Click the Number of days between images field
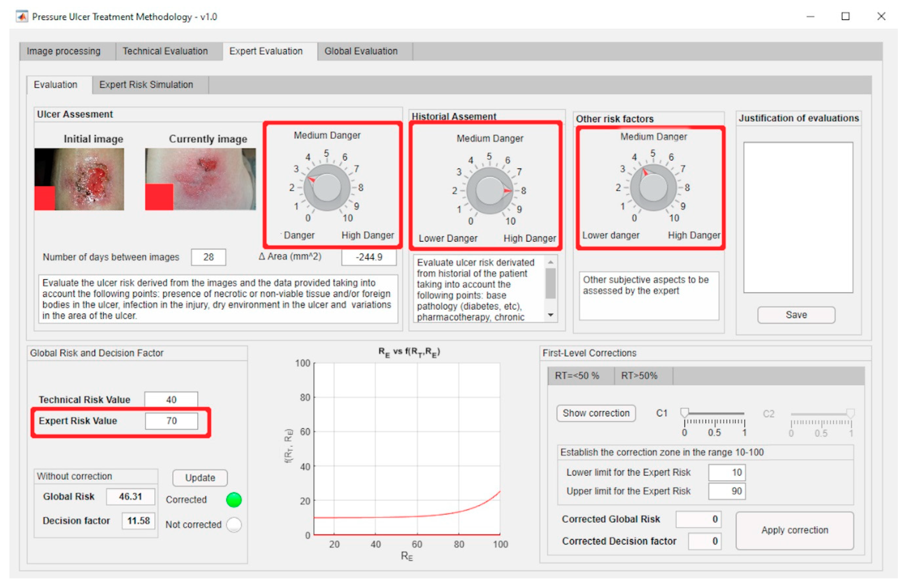Image resolution: width=908 pixels, height=588 pixels. pyautogui.click(x=208, y=257)
